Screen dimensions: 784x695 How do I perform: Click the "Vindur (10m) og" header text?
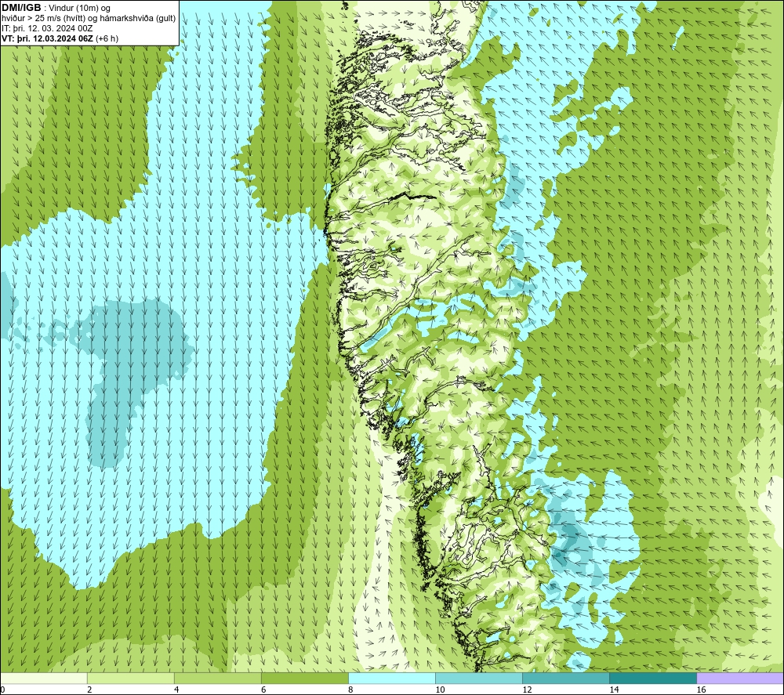[x=80, y=9]
